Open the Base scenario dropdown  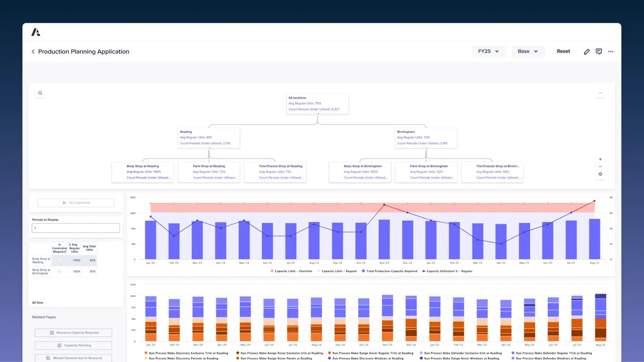528,51
